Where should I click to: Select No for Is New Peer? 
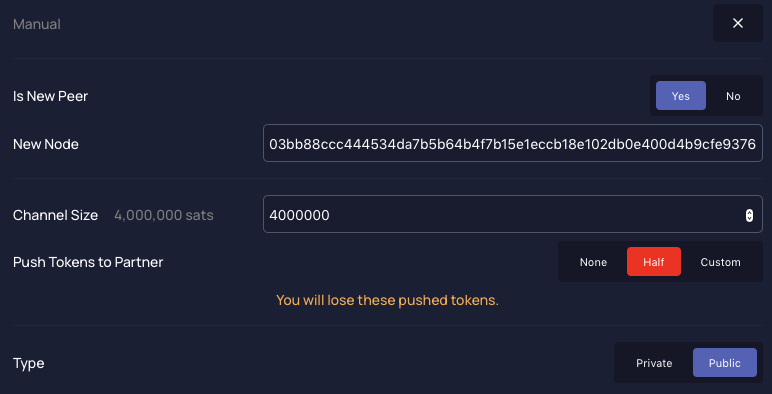pos(733,96)
